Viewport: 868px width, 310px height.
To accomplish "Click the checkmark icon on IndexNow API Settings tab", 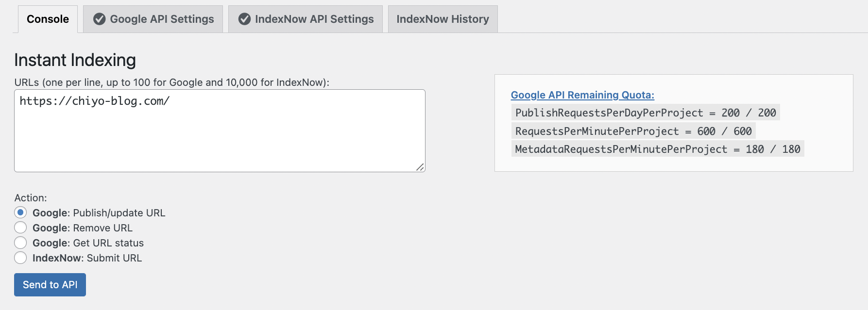I will (244, 19).
